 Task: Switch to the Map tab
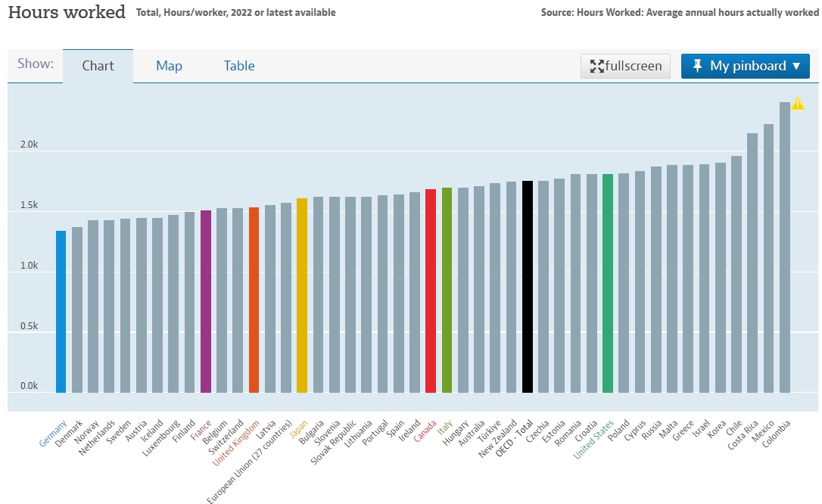coord(169,66)
